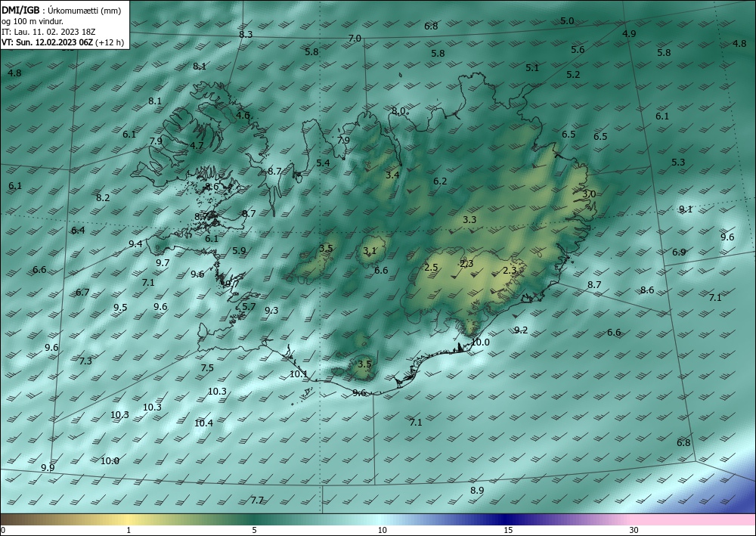Click the 5.2 value label

(x=573, y=75)
